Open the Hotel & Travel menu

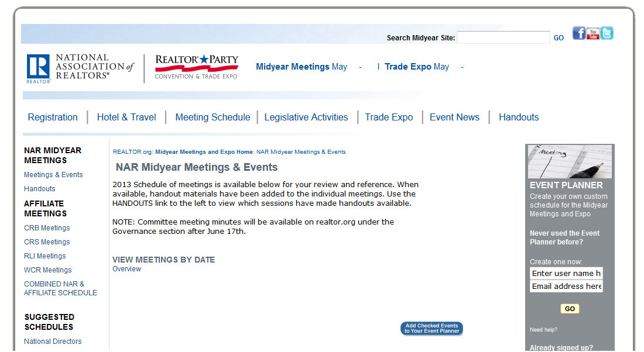point(126,118)
